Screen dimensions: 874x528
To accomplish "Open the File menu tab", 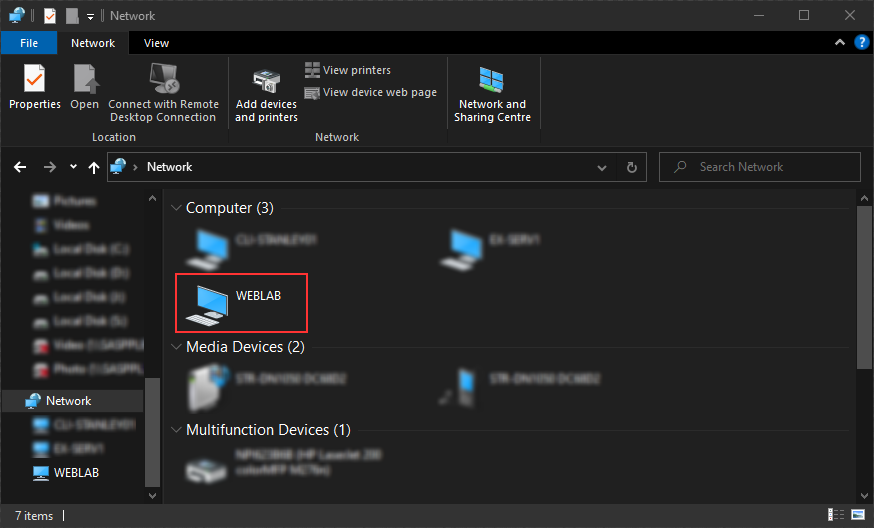I will 29,43.
